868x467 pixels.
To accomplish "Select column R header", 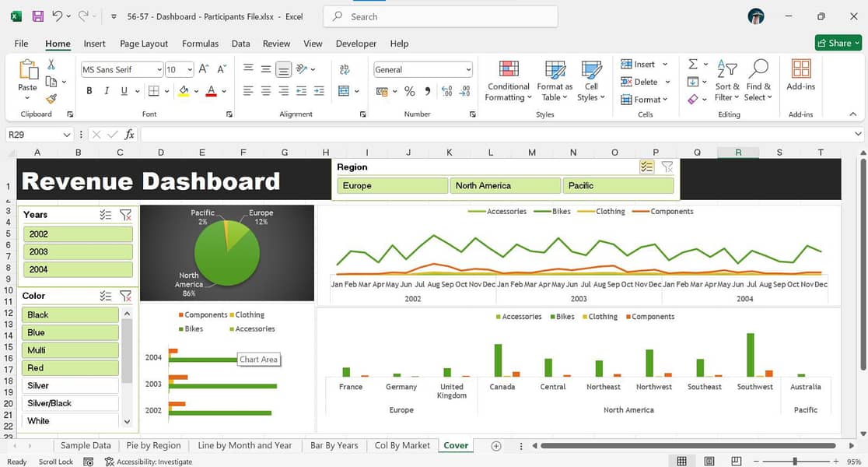I will (x=738, y=152).
